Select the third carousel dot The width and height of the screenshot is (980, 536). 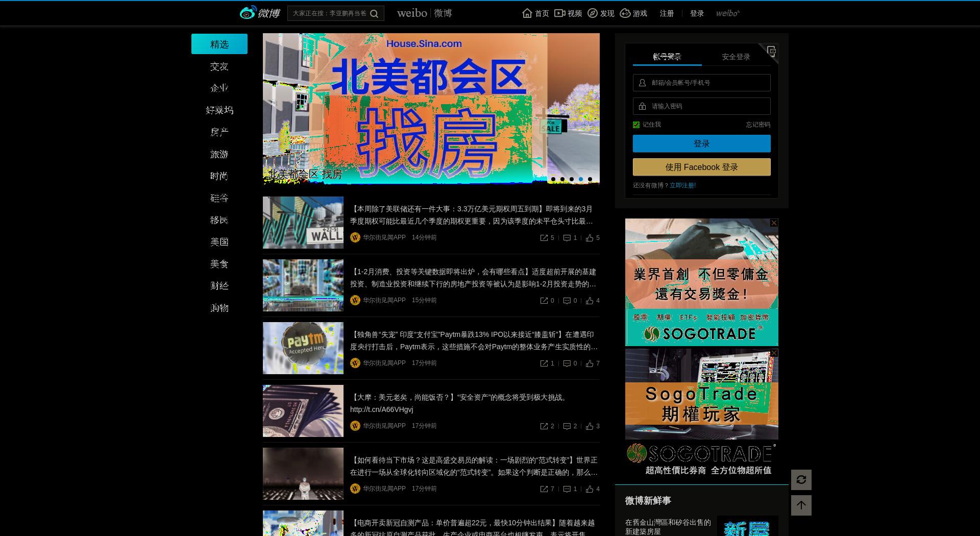coord(571,179)
